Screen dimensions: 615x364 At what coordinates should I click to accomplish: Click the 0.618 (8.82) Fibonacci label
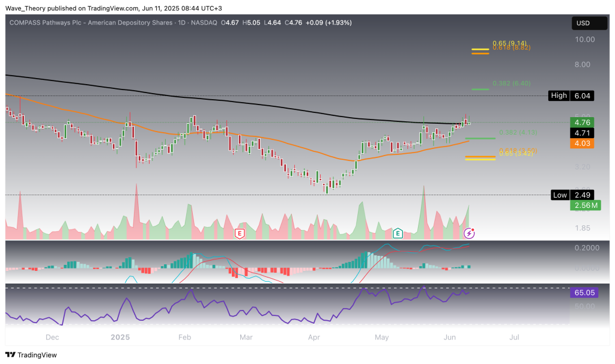[x=512, y=47]
